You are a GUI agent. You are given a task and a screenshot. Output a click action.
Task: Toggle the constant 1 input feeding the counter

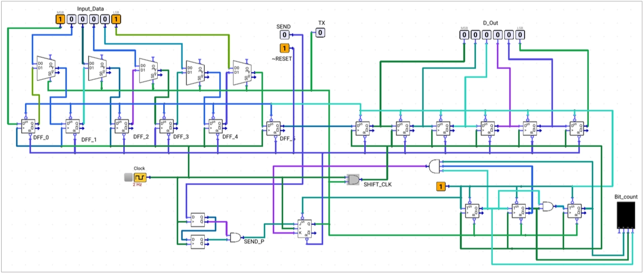coord(440,187)
